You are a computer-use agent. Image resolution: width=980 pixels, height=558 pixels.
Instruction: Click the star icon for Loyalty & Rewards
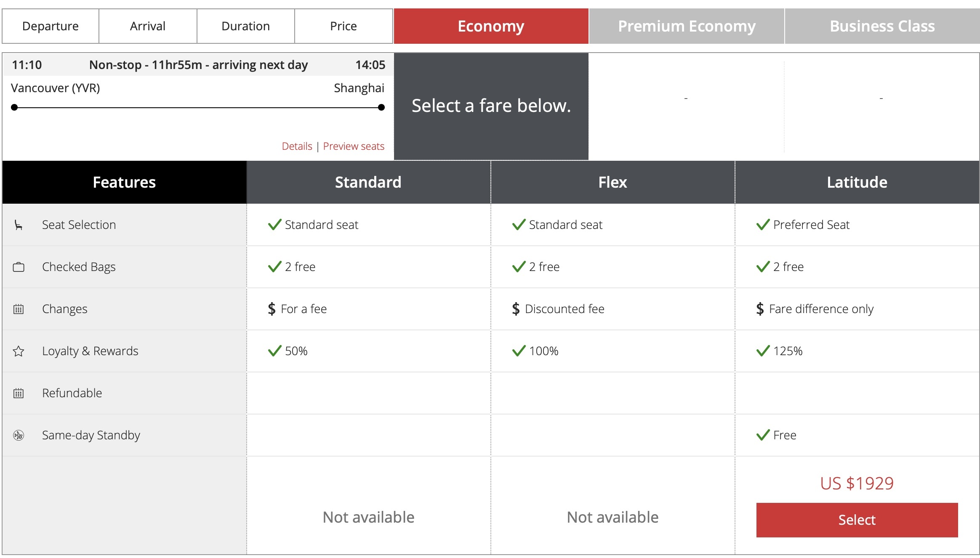click(x=19, y=351)
